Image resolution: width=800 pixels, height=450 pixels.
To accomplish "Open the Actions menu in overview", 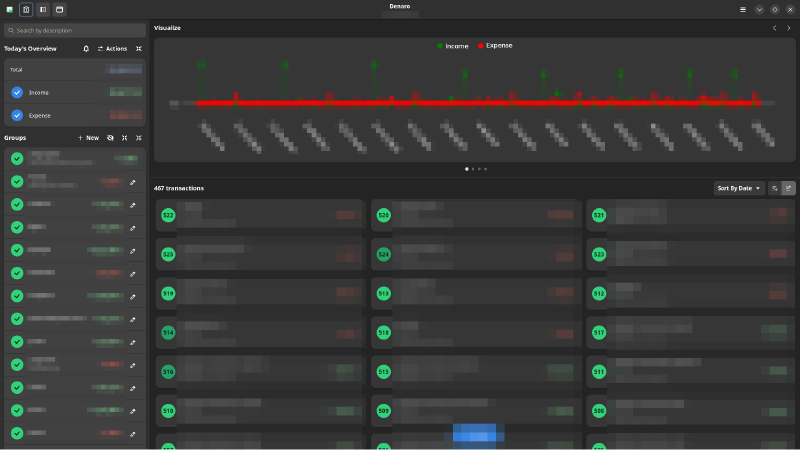I will [x=112, y=48].
